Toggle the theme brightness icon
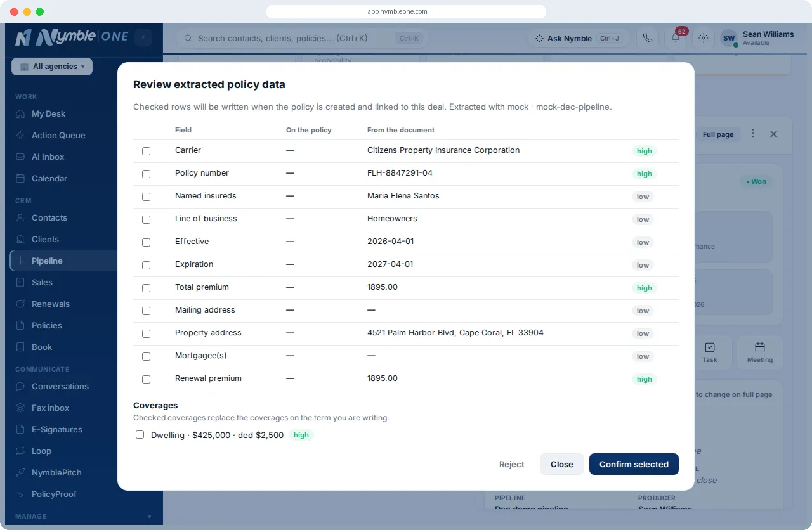The width and height of the screenshot is (812, 530). click(x=704, y=38)
